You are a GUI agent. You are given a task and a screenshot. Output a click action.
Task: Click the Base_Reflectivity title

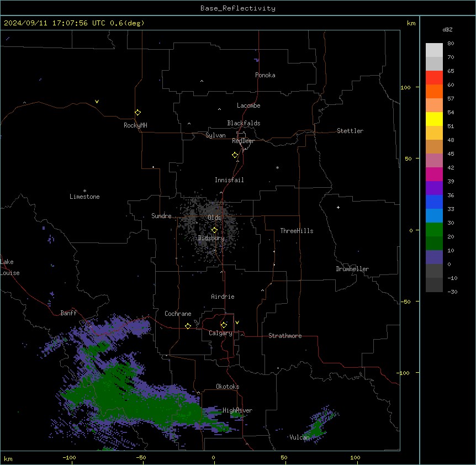[x=238, y=8]
